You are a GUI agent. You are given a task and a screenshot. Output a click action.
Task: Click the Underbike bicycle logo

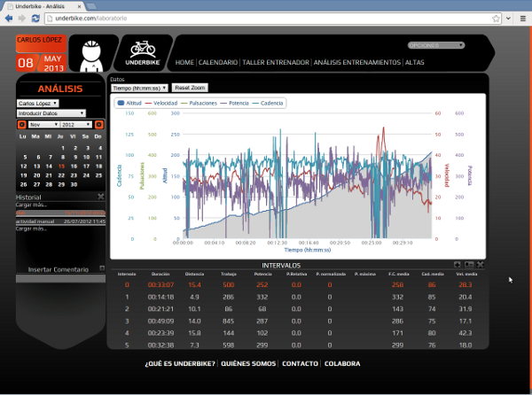click(143, 53)
